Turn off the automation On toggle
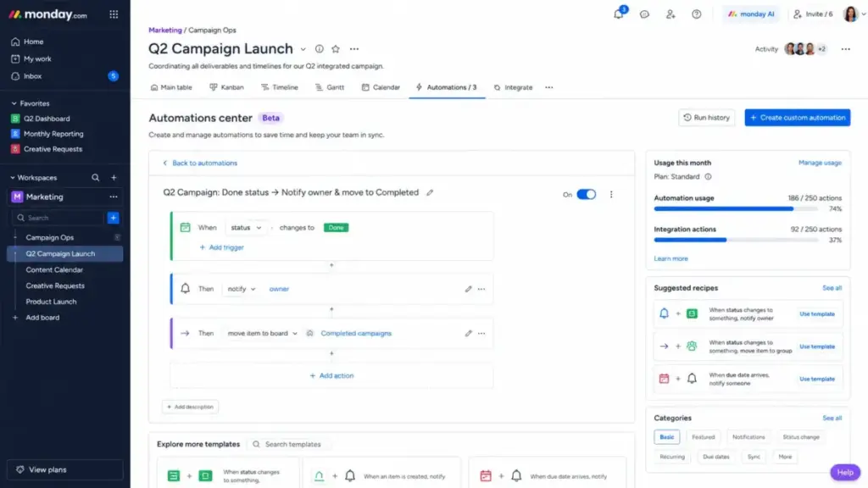 [x=587, y=194]
